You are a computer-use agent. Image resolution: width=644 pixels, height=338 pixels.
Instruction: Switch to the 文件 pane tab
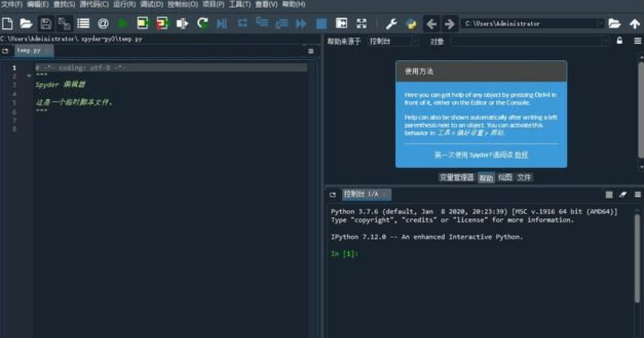(524, 177)
